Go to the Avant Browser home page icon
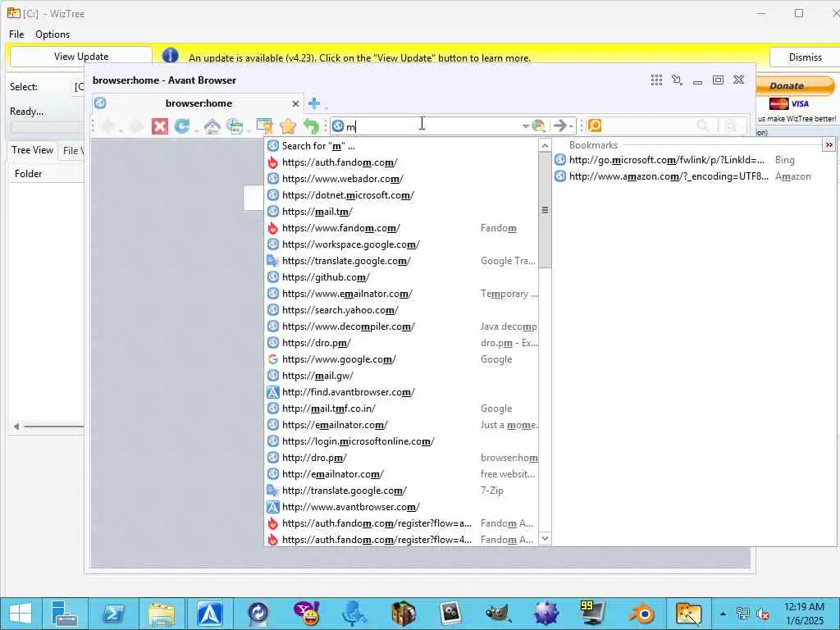 (x=212, y=126)
